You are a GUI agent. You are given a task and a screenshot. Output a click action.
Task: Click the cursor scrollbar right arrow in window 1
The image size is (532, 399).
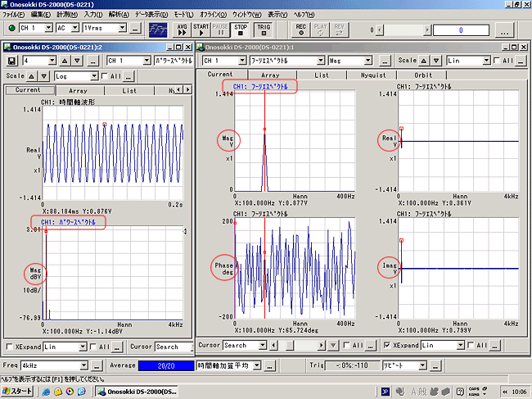click(x=322, y=346)
